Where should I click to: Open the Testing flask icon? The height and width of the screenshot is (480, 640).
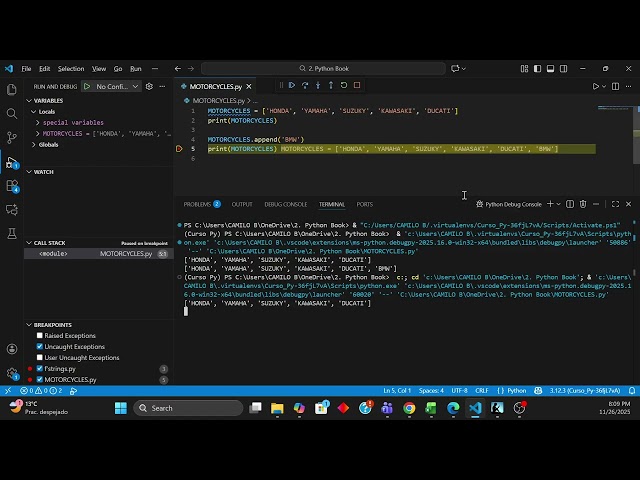coord(12,233)
